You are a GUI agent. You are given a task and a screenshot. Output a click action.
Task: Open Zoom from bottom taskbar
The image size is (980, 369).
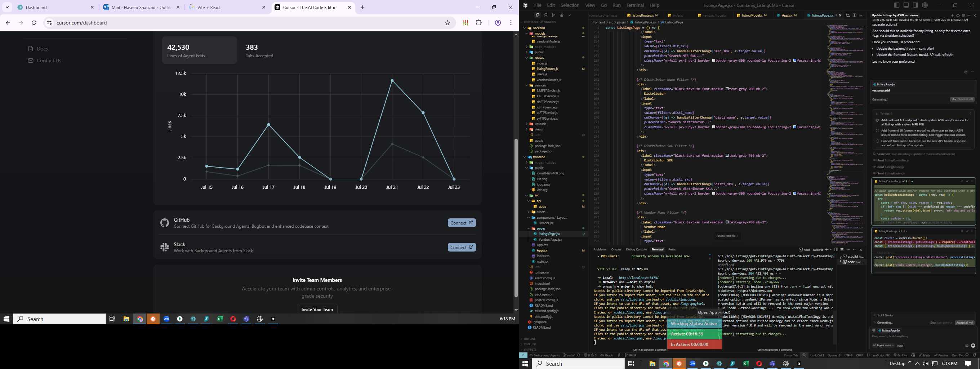pyautogui.click(x=692, y=364)
